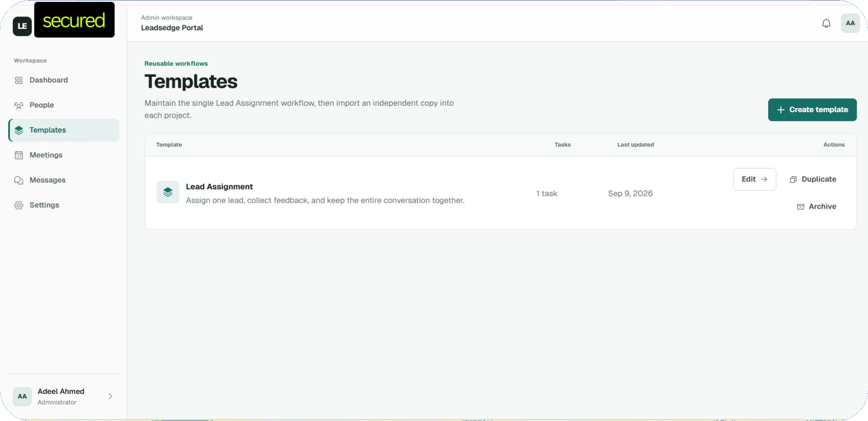Click the Leadsedge Portal title

(x=172, y=28)
